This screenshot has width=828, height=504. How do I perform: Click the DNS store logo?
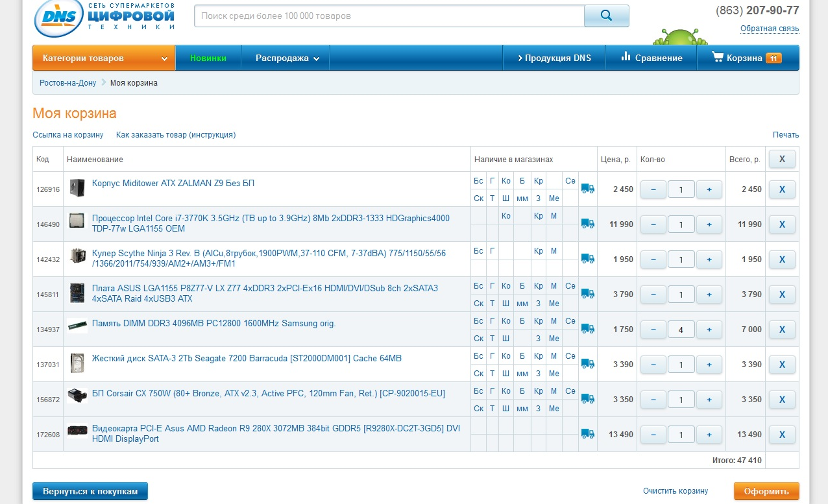[x=105, y=18]
